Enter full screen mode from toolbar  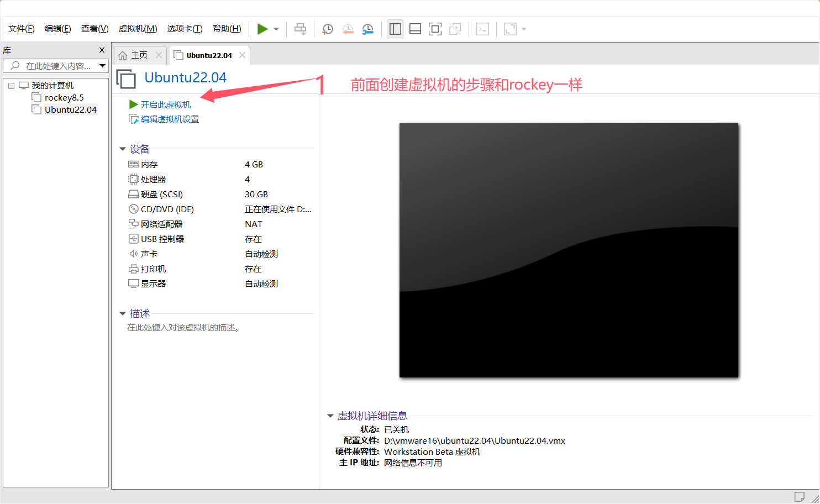pos(435,29)
